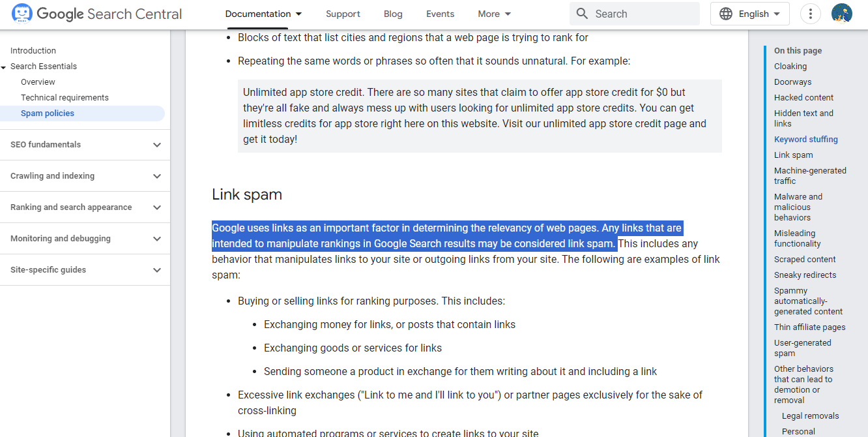Jump to Hidden text and links
The image size is (868, 437).
(x=803, y=119)
